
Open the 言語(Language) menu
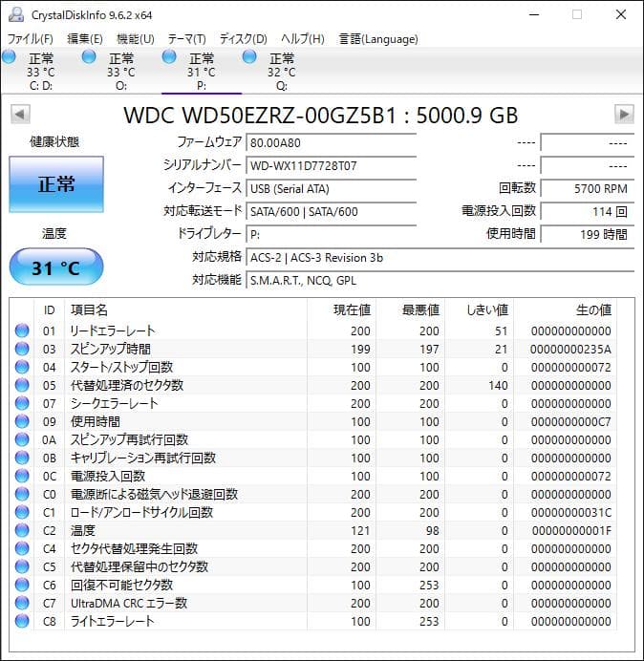coord(378,39)
